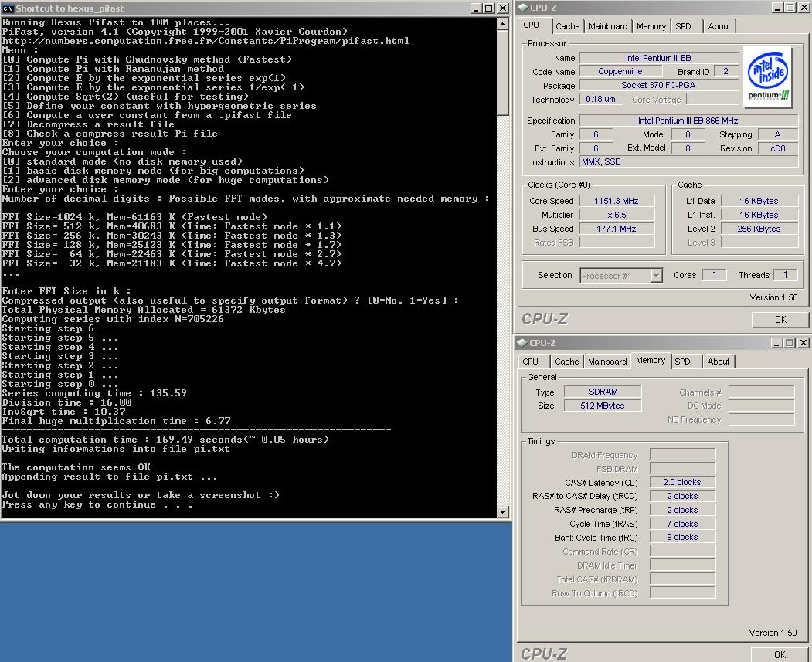812x662 pixels.
Task: Switch to Memory tab in top CPU-Z
Action: point(651,26)
